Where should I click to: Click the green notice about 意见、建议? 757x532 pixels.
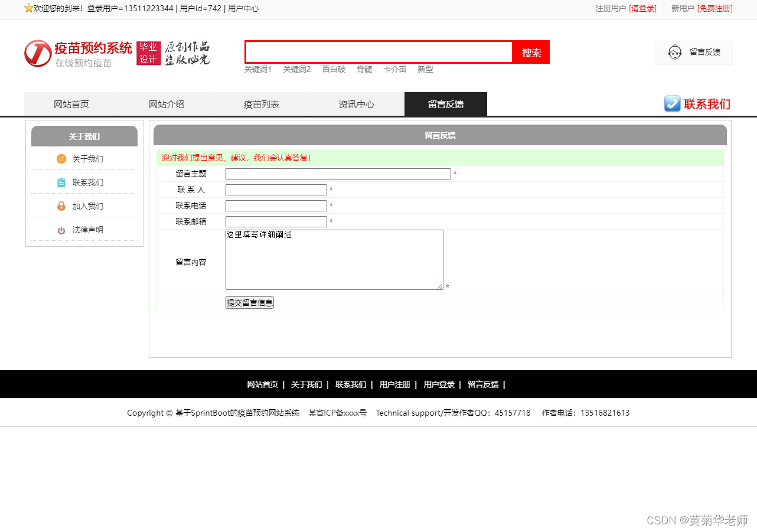[x=440, y=158]
